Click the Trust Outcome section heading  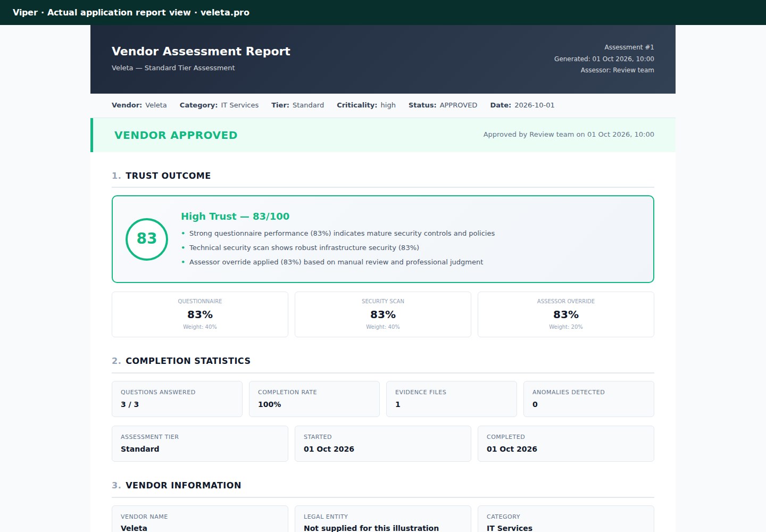[161, 176]
